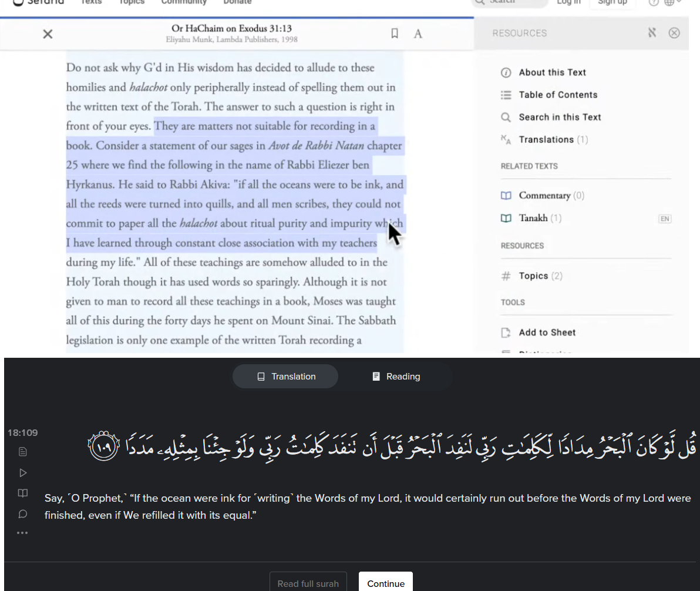Click the magnifier beside Search in this Text
Viewport: 700px width, 591px height.
[x=506, y=117]
